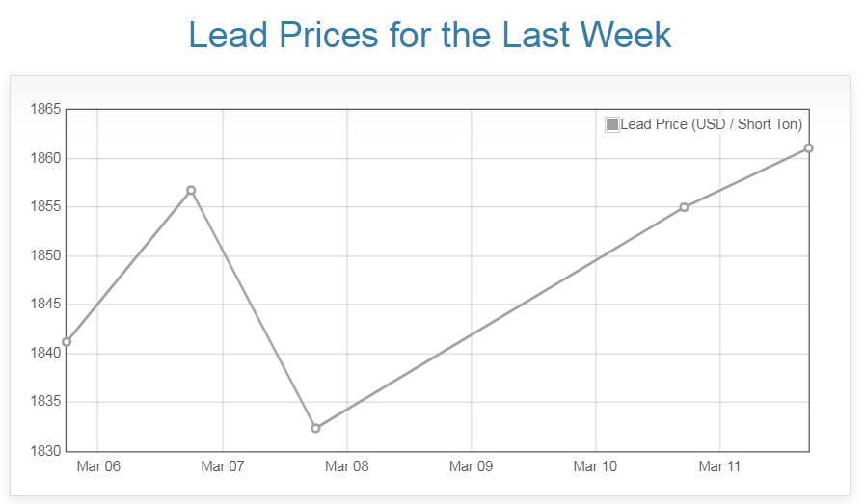Click the data point near 1855
Screen dimensions: 865x504
click(x=684, y=207)
